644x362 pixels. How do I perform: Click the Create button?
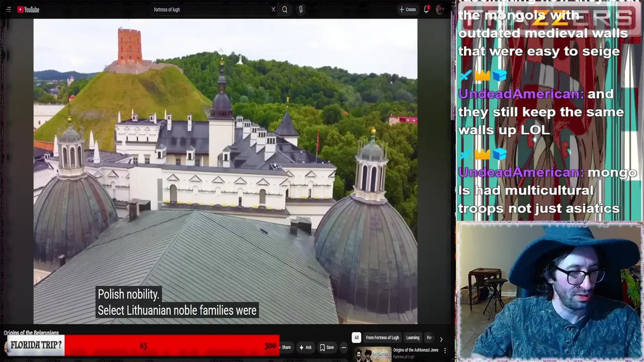[408, 10]
